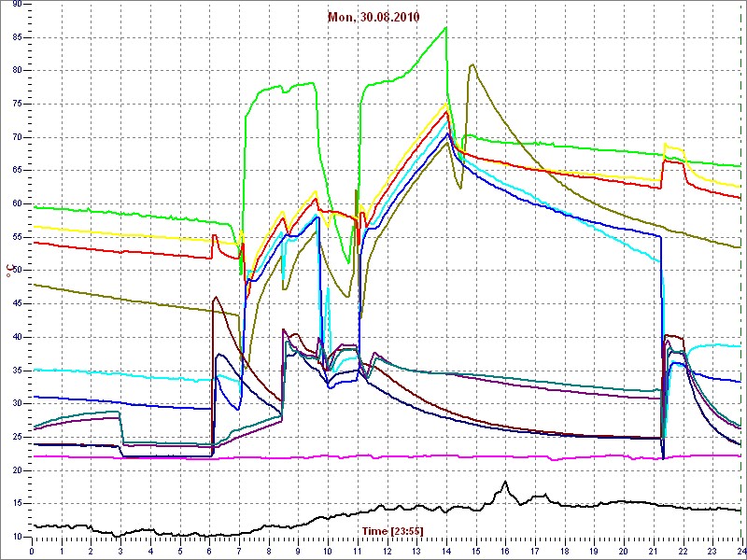Click hour 12 on the time axis
747x560 pixels.
[387, 552]
